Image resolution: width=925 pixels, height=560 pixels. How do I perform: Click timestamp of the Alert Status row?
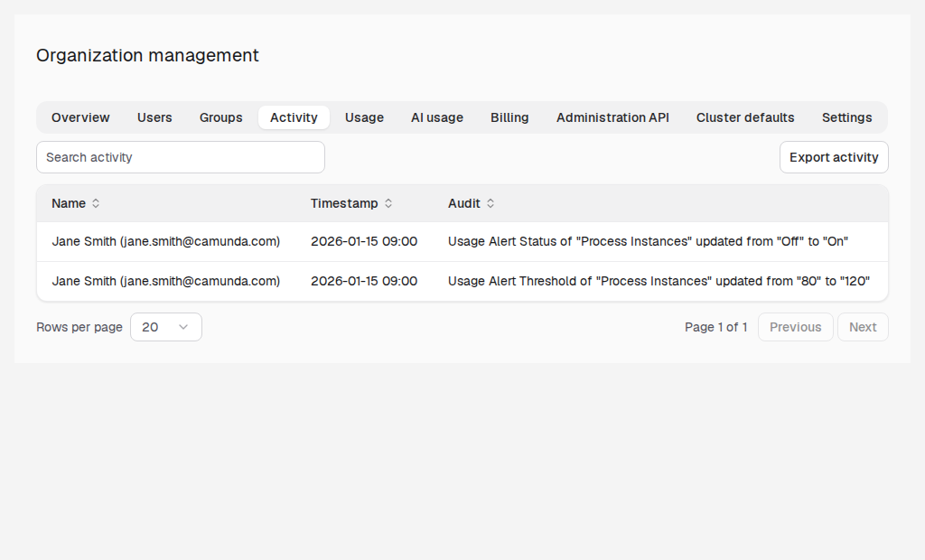tap(364, 241)
